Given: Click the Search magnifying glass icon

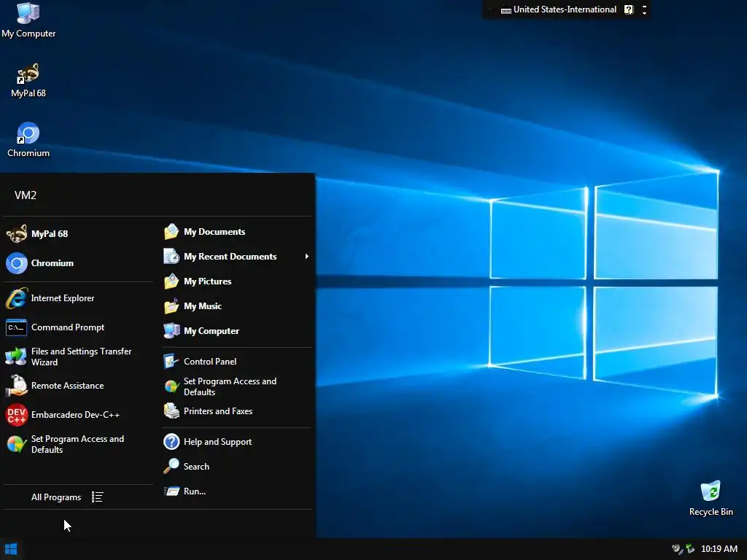Looking at the screenshot, I should coord(171,466).
